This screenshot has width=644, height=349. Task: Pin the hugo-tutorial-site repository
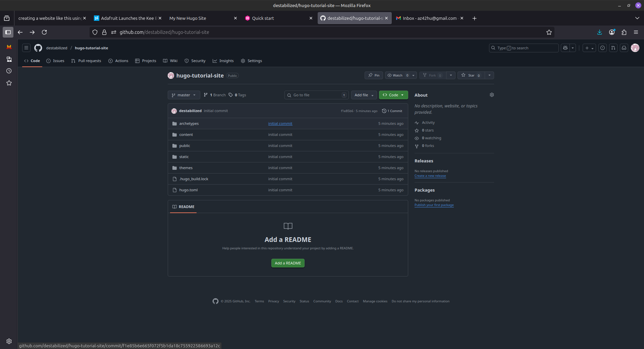(x=373, y=75)
